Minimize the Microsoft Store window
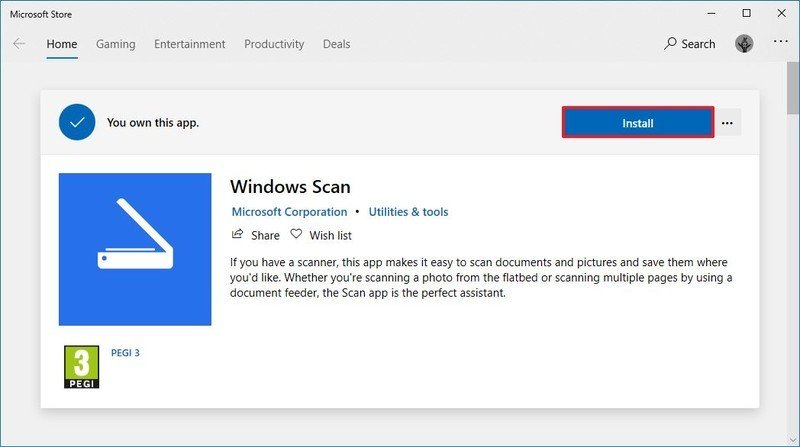Image resolution: width=800 pixels, height=447 pixels. coord(711,13)
